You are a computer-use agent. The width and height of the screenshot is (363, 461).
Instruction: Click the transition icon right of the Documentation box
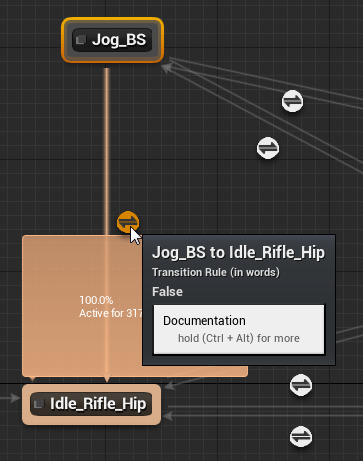click(x=301, y=385)
